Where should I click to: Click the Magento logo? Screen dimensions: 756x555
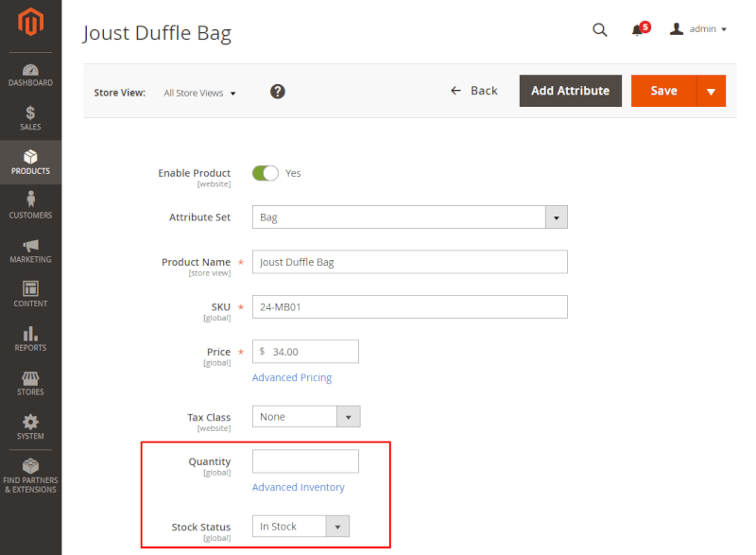point(30,24)
